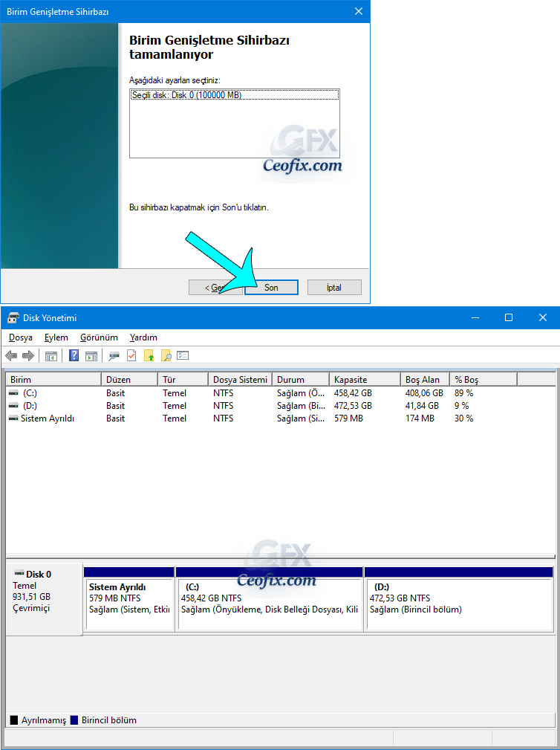
Task: Click the Son button in the wizard
Action: pyautogui.click(x=271, y=288)
